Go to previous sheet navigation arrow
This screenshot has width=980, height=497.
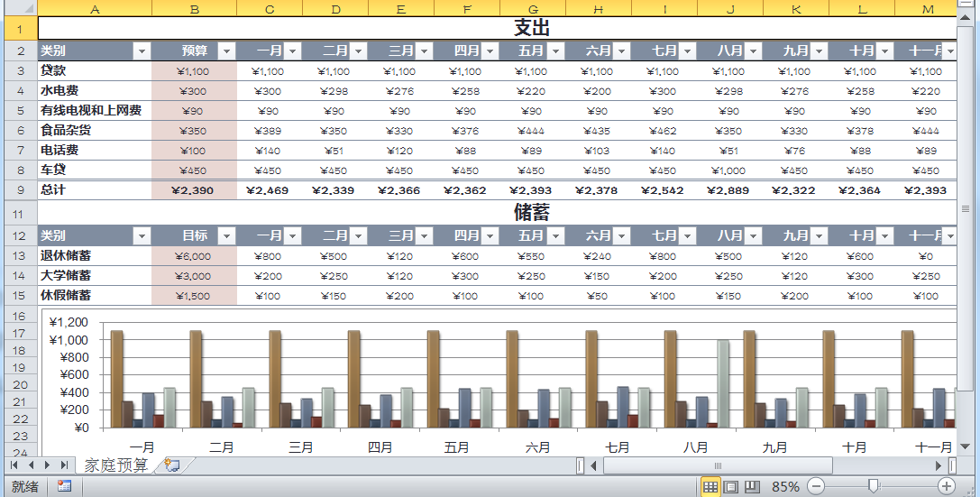pos(31,465)
